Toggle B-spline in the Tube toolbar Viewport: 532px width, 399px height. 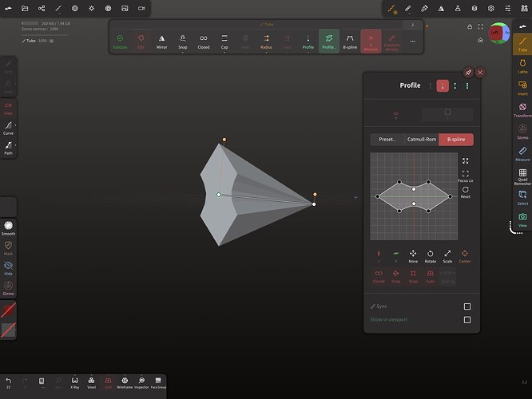pos(350,41)
